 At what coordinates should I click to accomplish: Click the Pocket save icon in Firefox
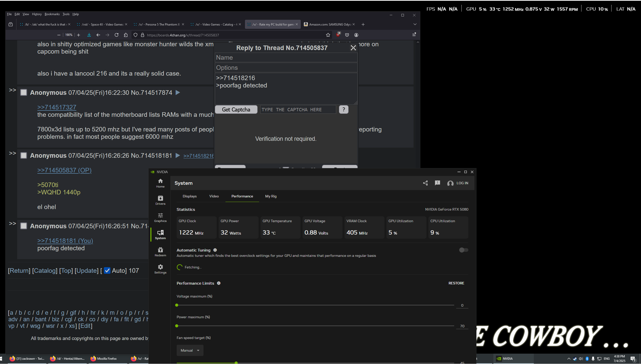[x=347, y=35]
